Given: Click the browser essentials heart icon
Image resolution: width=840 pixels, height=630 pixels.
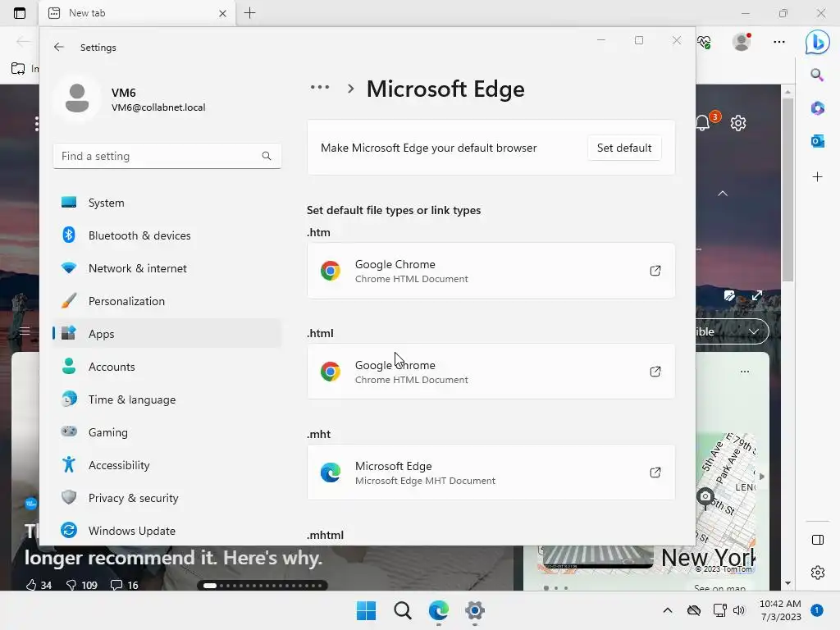Looking at the screenshot, I should pyautogui.click(x=705, y=42).
